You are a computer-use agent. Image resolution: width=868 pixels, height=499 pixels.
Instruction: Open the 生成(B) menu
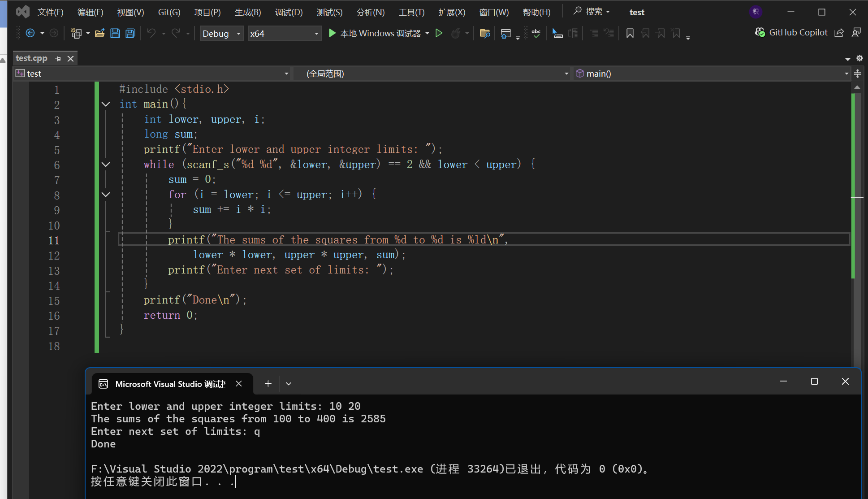(x=247, y=12)
